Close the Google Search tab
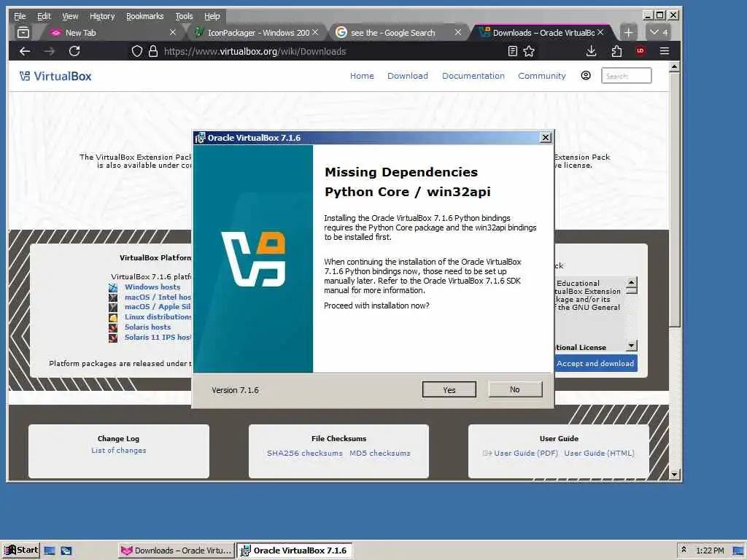This screenshot has height=560, width=747. click(x=458, y=32)
